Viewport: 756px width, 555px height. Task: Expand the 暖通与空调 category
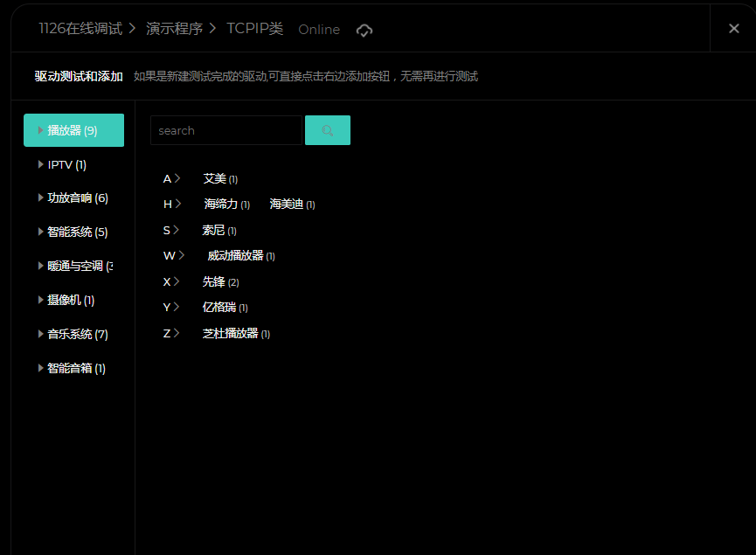(x=79, y=266)
